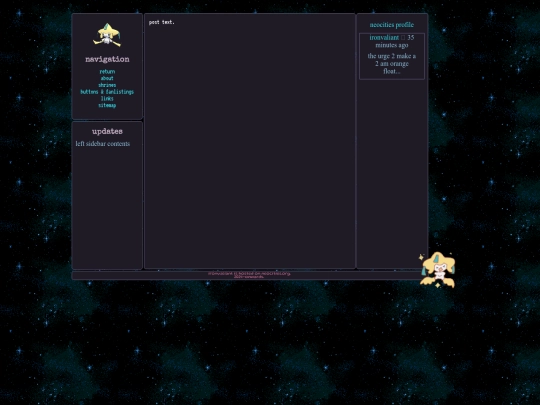Open the shrines link
Viewport: 540px width, 405px height.
click(x=107, y=85)
